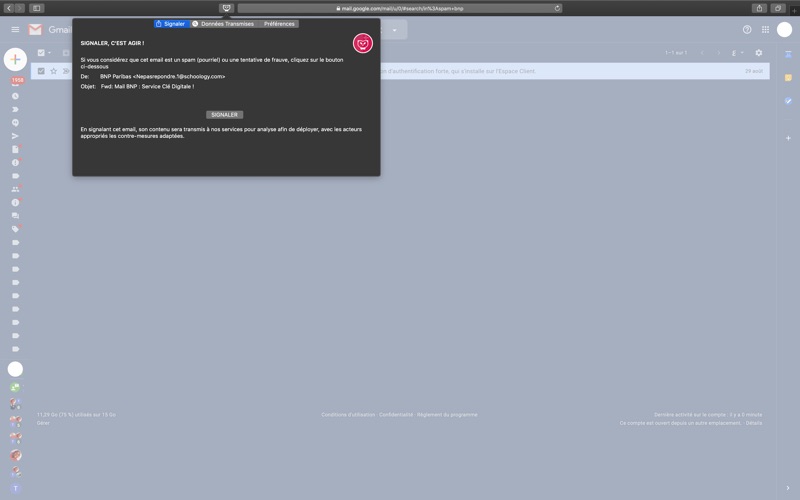Expand the select-all dropdown arrow
This screenshot has height=500, width=800.
(x=49, y=53)
